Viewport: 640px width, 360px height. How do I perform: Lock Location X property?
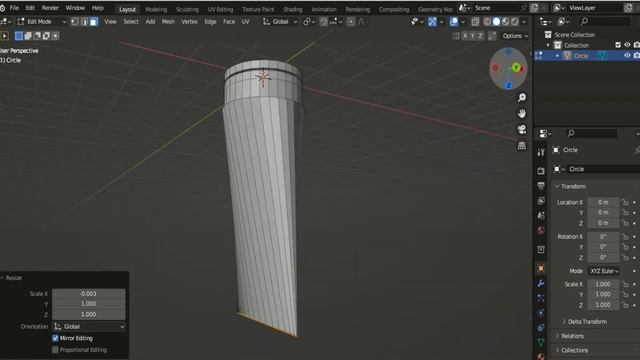pyautogui.click(x=625, y=202)
